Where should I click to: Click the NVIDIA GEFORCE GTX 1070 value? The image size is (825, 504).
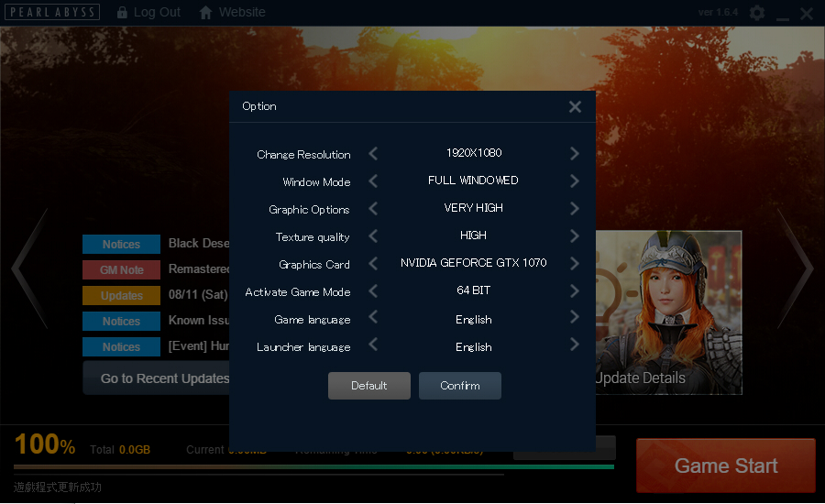point(474,262)
